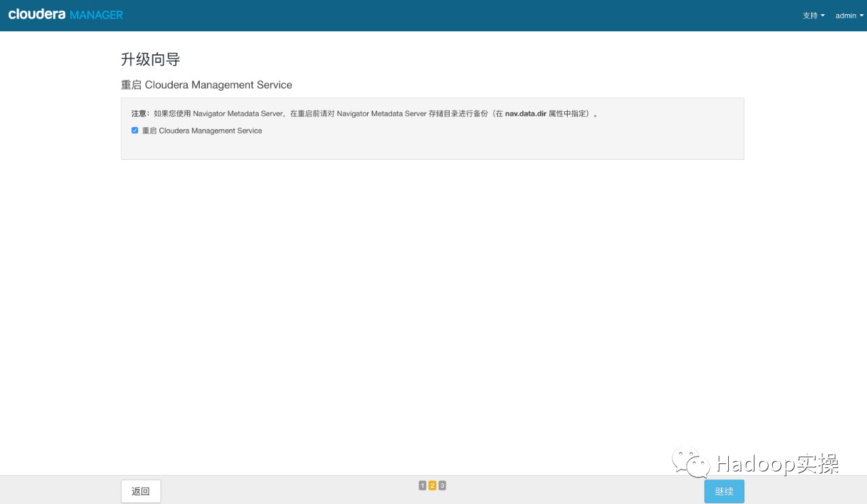This screenshot has height=504, width=867.
Task: Click the 升级向导 heading text
Action: [x=150, y=59]
